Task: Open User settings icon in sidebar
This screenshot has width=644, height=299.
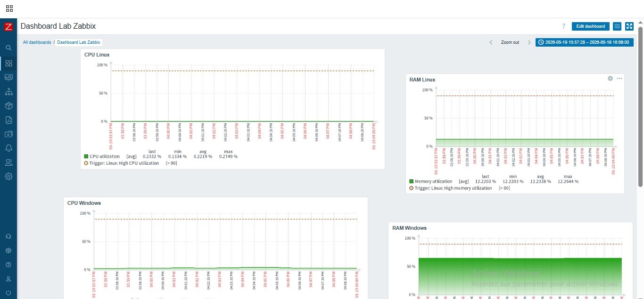Action: coord(8,279)
